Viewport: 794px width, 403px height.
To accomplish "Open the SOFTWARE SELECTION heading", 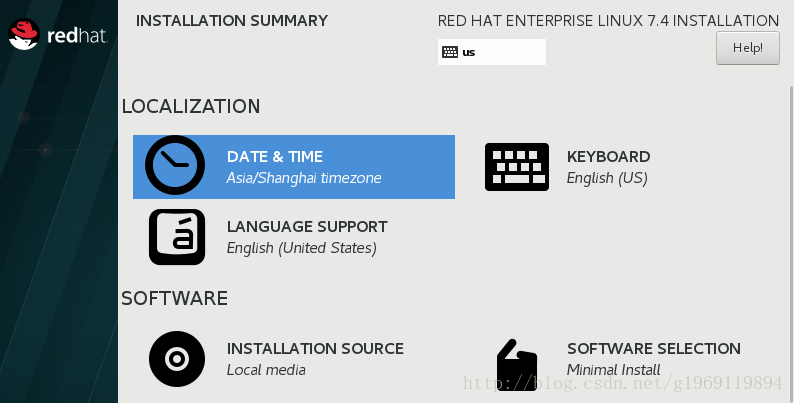I will click(x=653, y=348).
